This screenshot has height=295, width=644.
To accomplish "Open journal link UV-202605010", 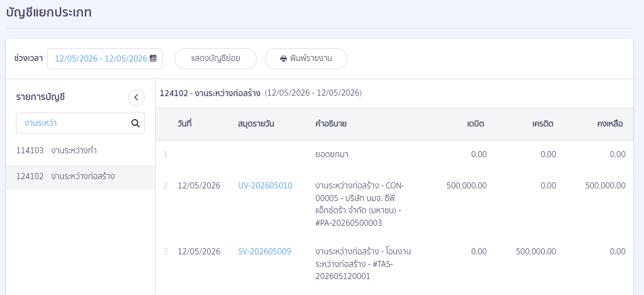I will pyautogui.click(x=265, y=186).
